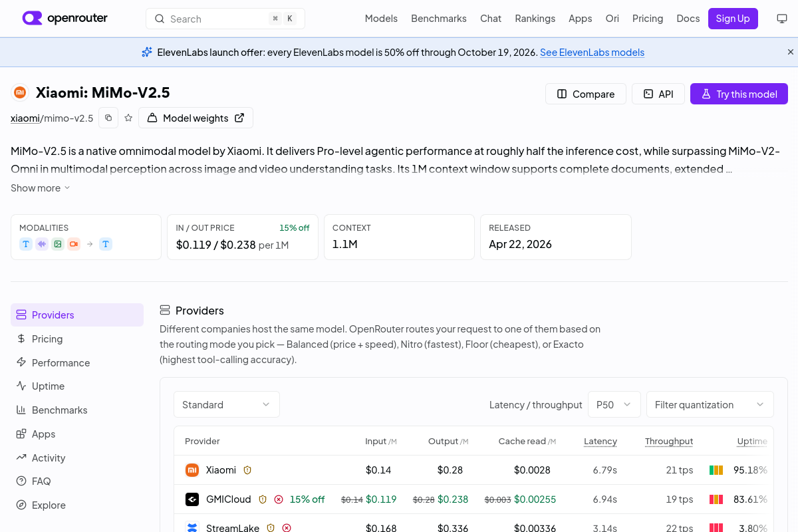Follow the See ElevenLabs models link

[592, 53]
